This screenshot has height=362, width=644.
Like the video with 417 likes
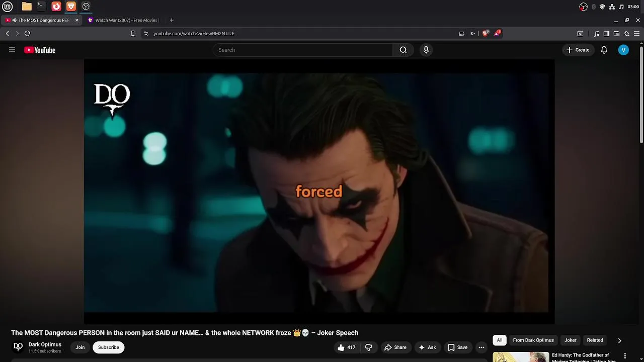[x=347, y=347]
